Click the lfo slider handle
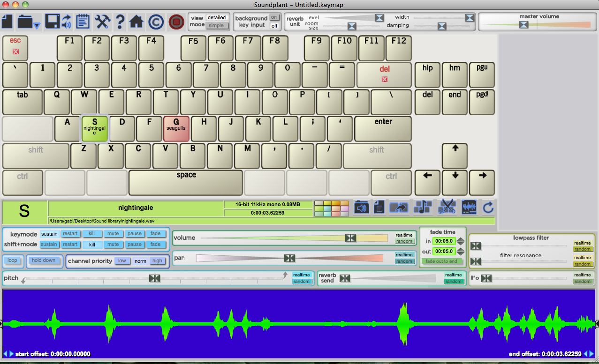Image resolution: width=599 pixels, height=364 pixels. 486,278
